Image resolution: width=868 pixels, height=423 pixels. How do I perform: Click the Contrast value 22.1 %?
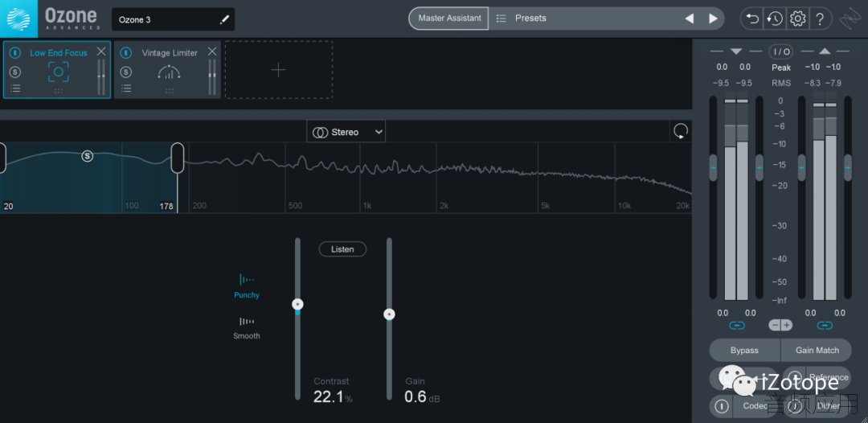pyautogui.click(x=333, y=397)
